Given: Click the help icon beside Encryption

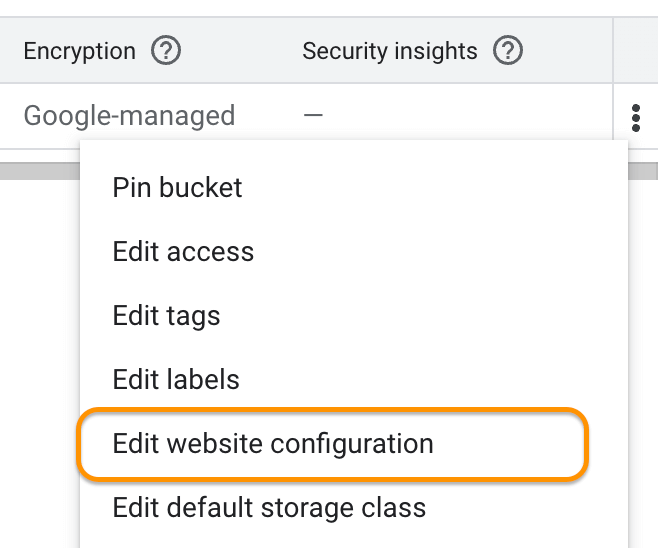Looking at the screenshot, I should 166,51.
